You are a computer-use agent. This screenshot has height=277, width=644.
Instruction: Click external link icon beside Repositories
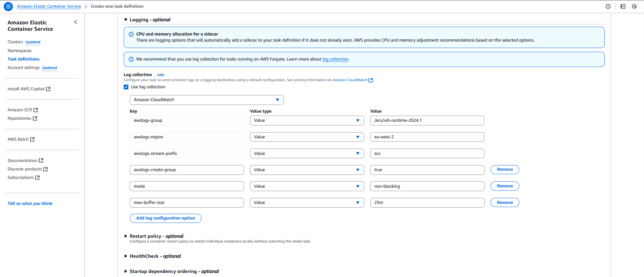point(35,118)
